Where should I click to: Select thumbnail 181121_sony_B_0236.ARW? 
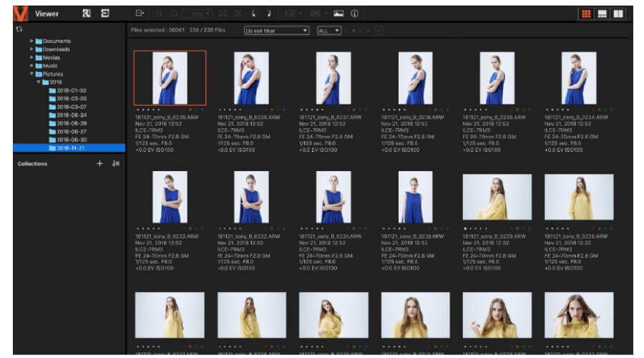415,77
